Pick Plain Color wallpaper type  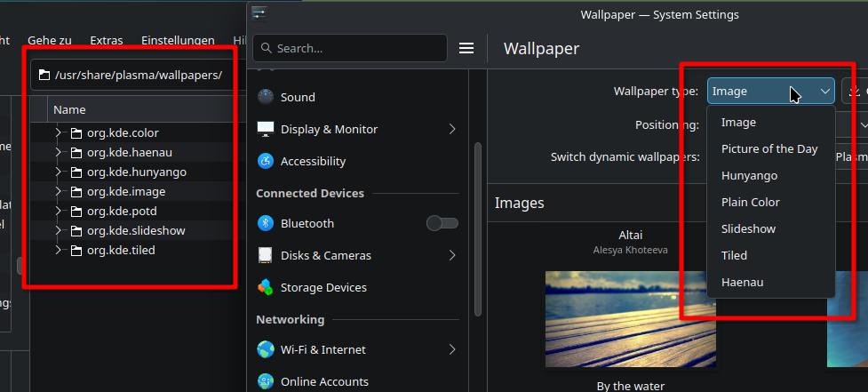750,202
